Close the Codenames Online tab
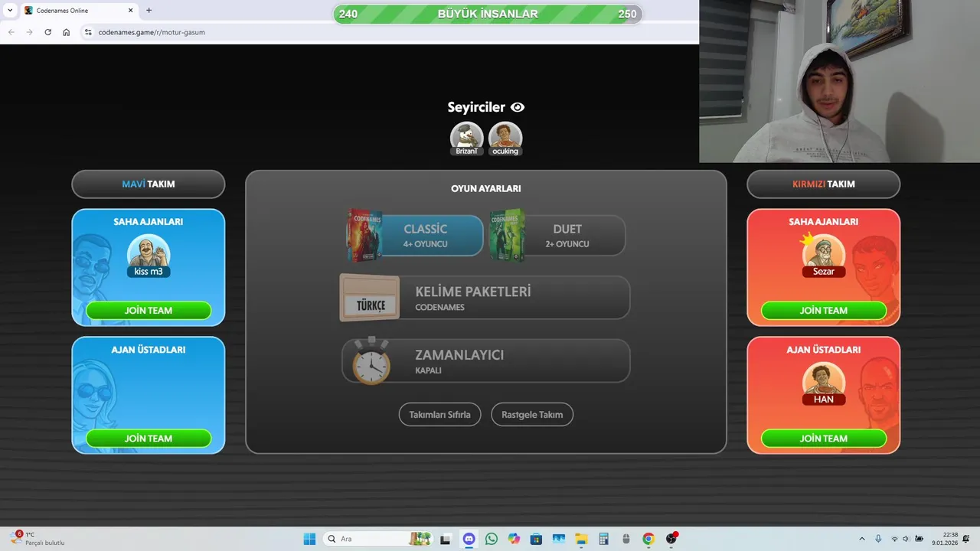The height and width of the screenshot is (551, 980). tap(130, 11)
